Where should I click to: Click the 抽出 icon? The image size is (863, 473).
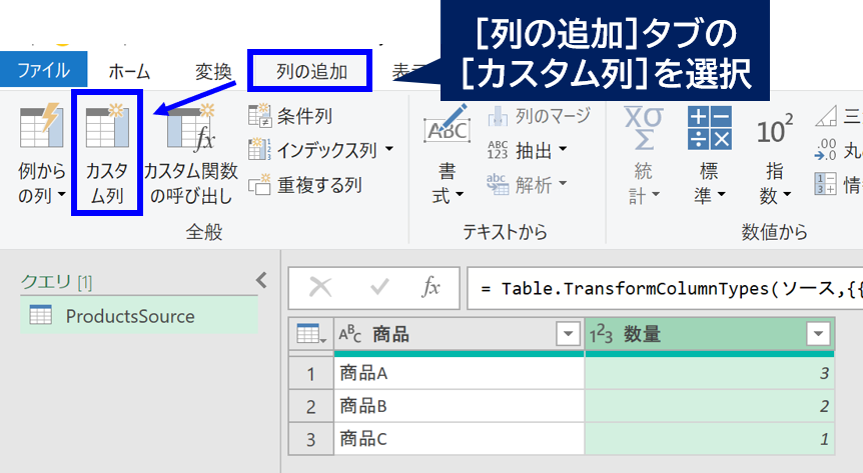pyautogui.click(x=498, y=149)
